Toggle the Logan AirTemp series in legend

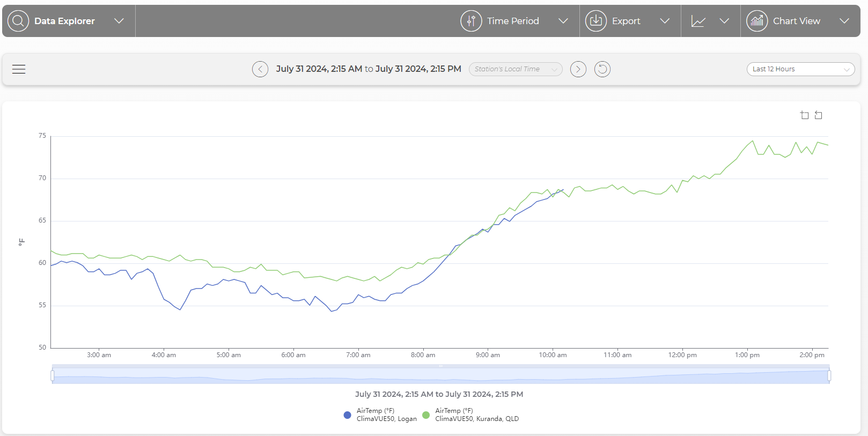[x=381, y=415]
